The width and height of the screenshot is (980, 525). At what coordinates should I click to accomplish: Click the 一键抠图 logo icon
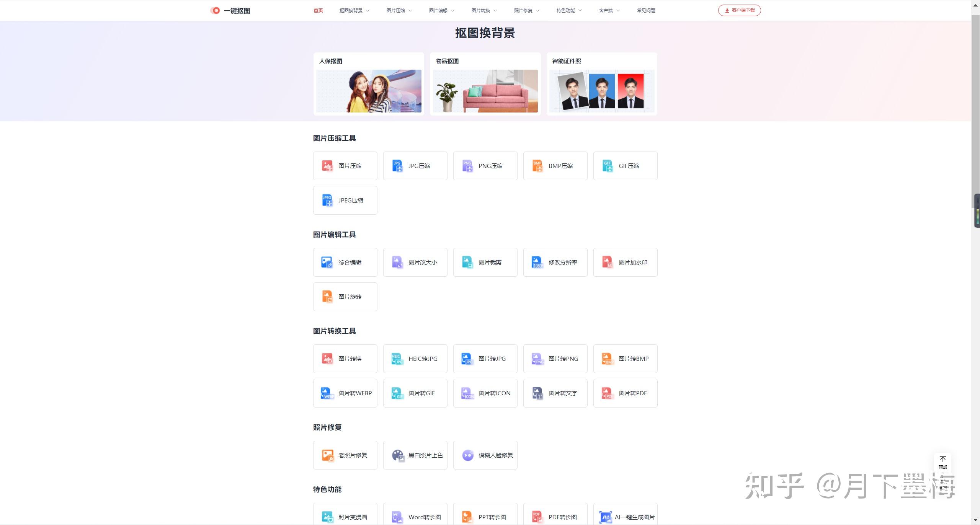click(x=216, y=11)
